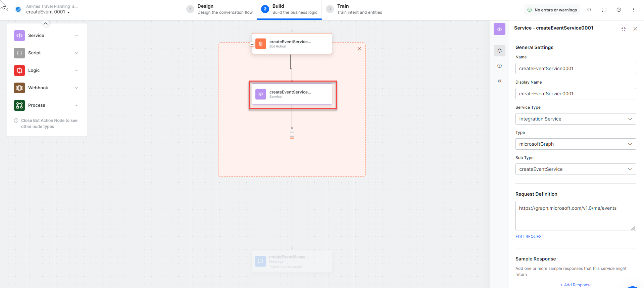Screen dimensions: 644x288
Task: Open the general settings gear tab
Action: click(x=499, y=51)
